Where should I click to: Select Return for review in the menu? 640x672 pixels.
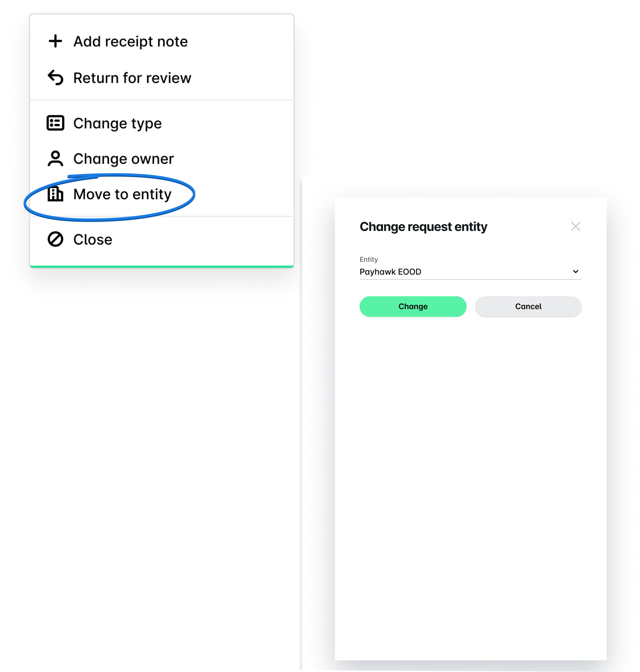pyautogui.click(x=132, y=77)
